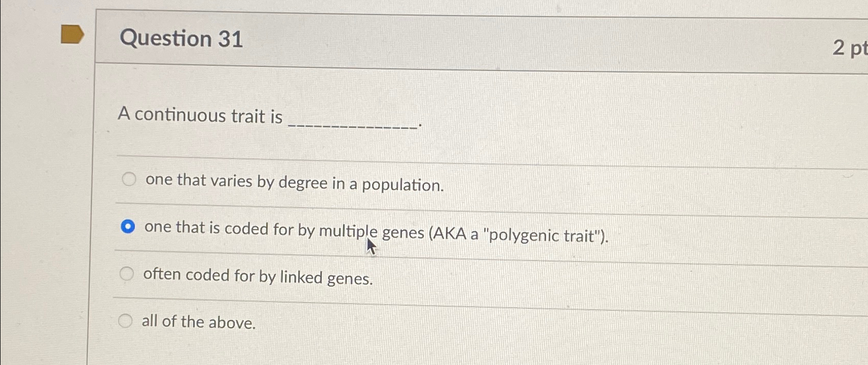Select radio button for 'all of the above'
Viewport: 868px width, 365px height.
(125, 321)
